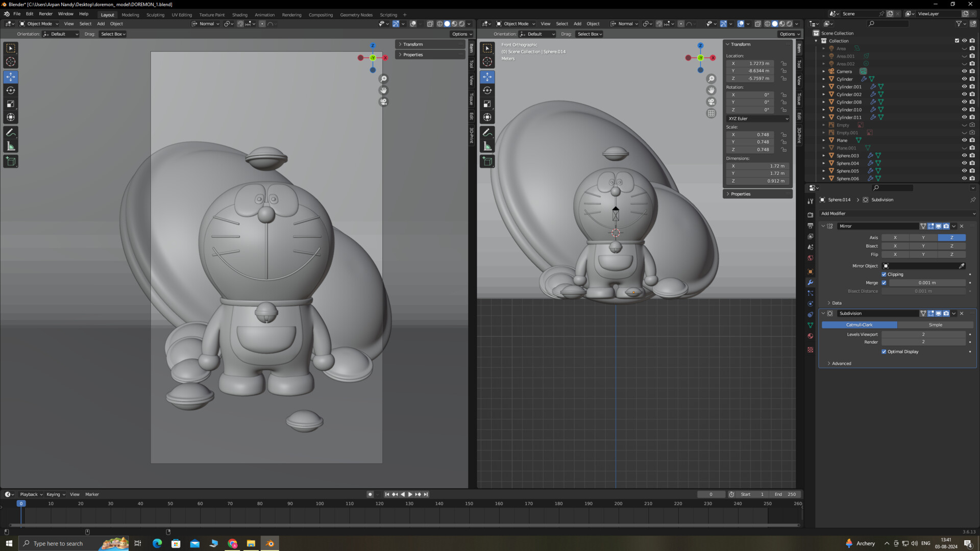Switch orthographic/perspective grid icon in right viewport
Image resolution: width=980 pixels, height=551 pixels.
point(711,113)
